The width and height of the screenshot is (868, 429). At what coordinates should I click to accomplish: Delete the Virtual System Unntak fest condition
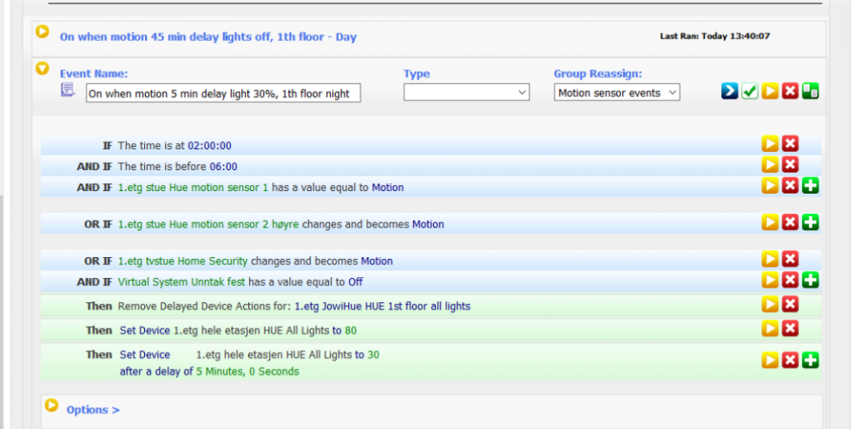click(x=790, y=280)
